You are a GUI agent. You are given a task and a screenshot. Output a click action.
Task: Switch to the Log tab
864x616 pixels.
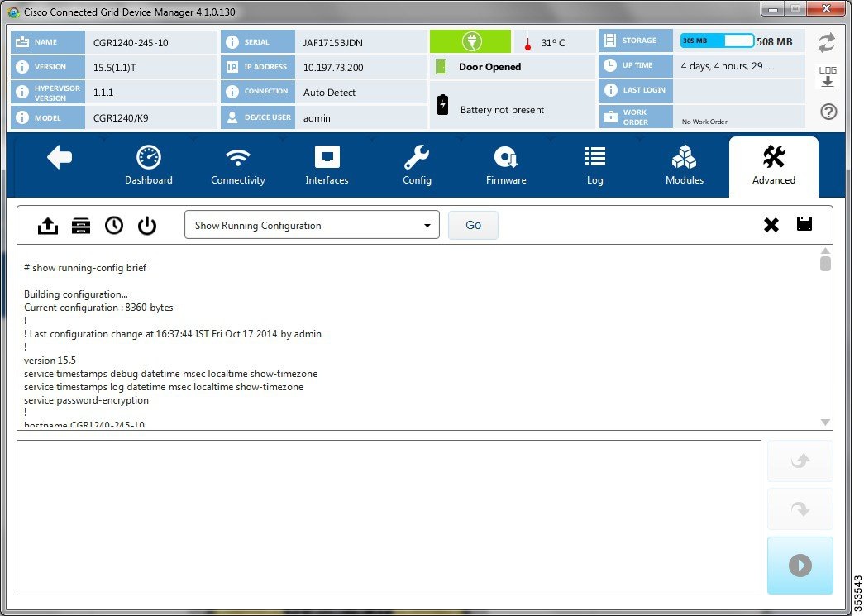pos(595,165)
